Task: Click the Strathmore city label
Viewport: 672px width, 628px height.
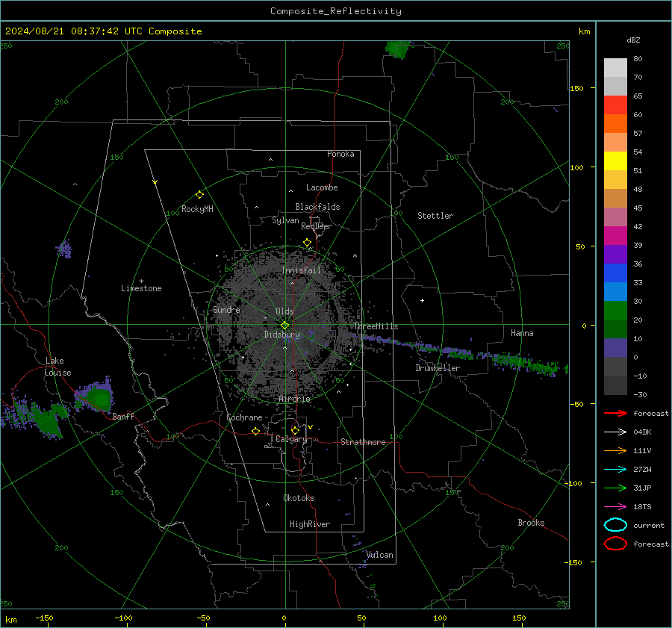Action: pos(363,442)
